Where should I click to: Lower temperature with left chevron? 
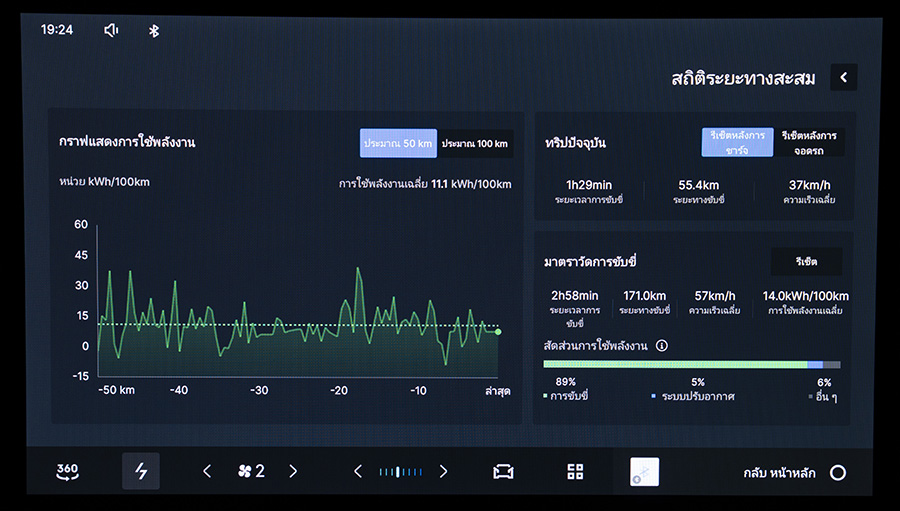click(x=358, y=472)
